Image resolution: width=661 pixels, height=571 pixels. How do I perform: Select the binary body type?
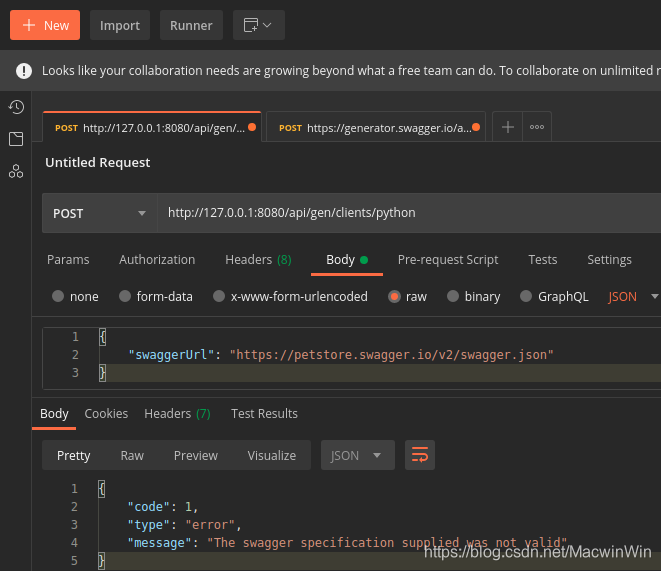point(453,296)
